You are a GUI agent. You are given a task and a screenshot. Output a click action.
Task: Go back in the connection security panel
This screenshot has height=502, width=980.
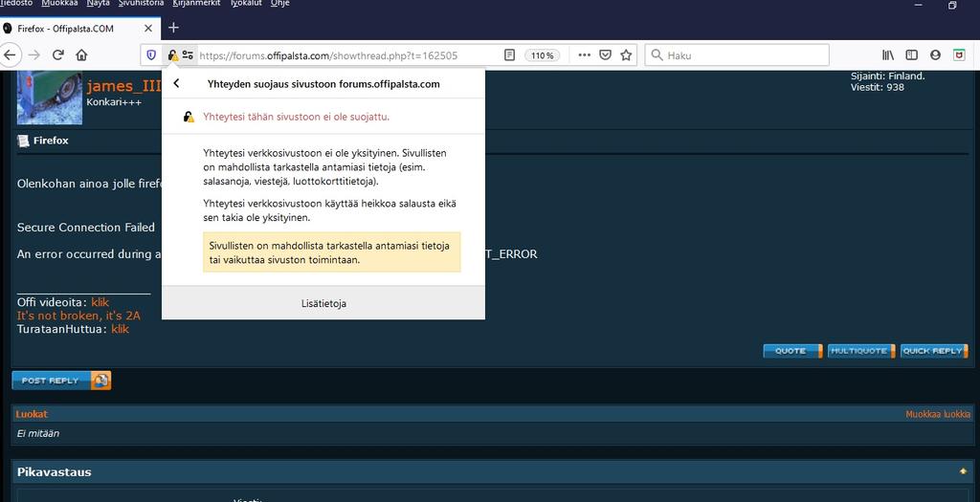[177, 83]
